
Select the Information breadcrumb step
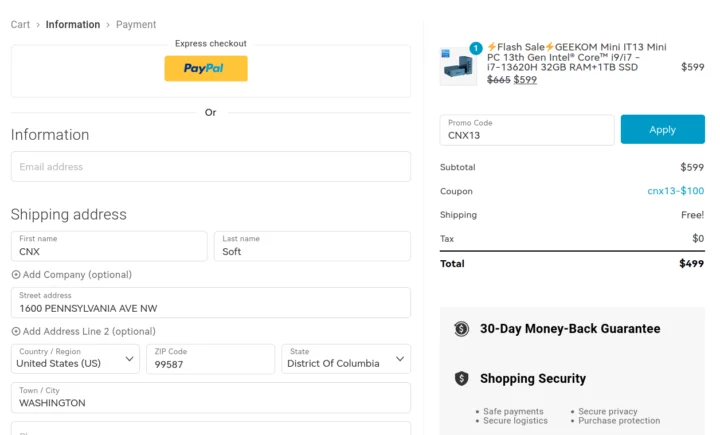pos(73,24)
